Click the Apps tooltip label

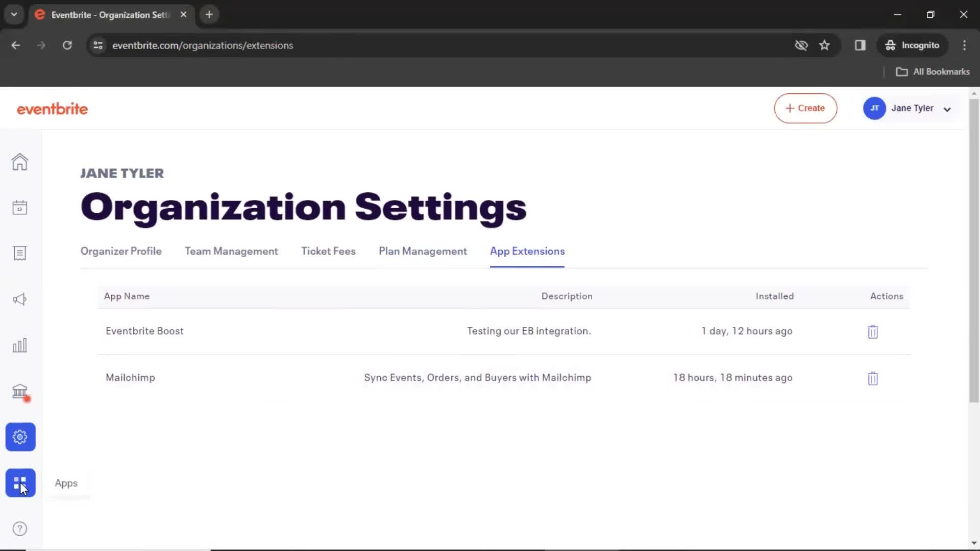click(x=66, y=483)
